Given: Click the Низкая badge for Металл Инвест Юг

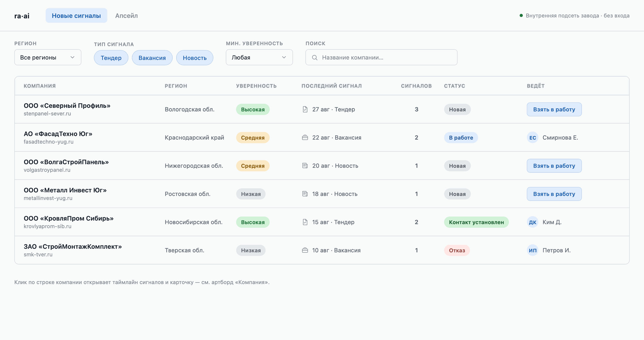Looking at the screenshot, I should 251,194.
